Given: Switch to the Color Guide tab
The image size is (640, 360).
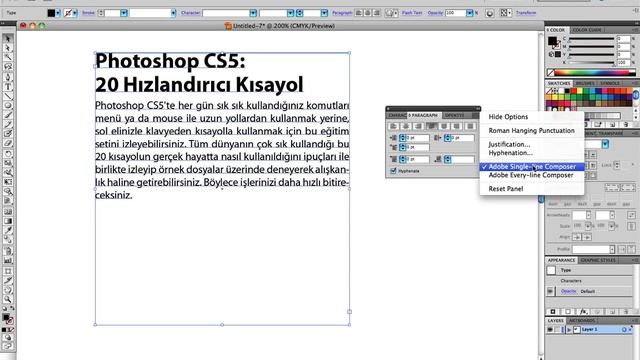Looking at the screenshot, I should point(587,30).
